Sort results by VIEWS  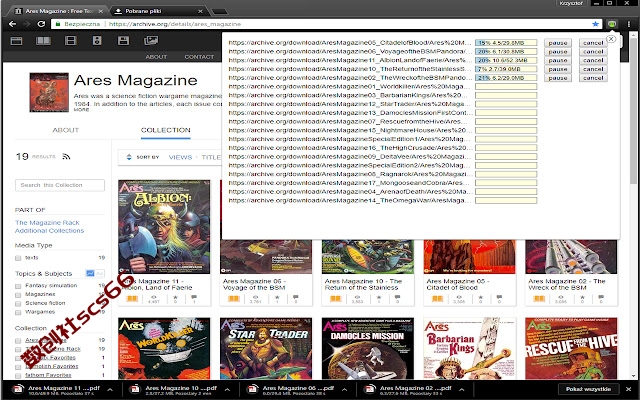[x=180, y=157]
